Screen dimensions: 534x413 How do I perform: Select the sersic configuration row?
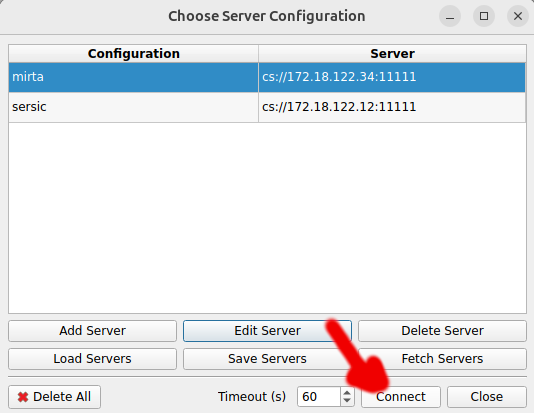(x=267, y=107)
